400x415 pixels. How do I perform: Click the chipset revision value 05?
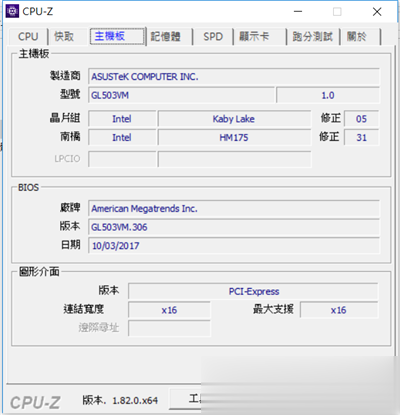click(361, 119)
